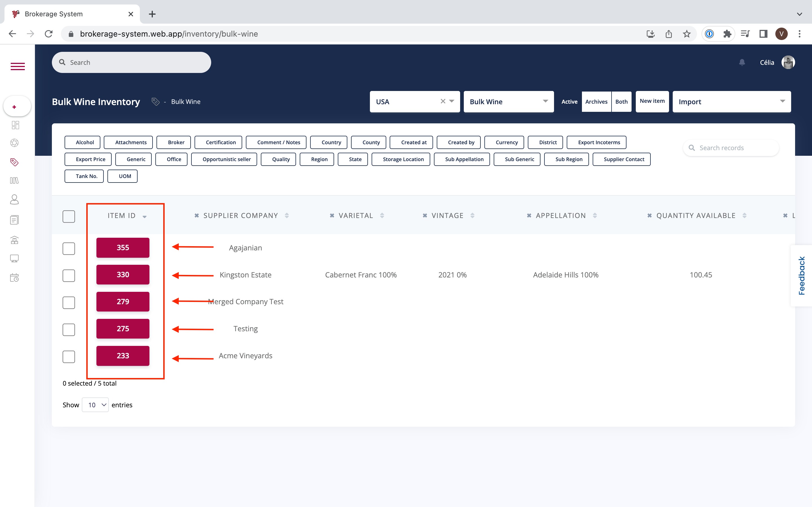
Task: Expand the Bulk Wine type dropdown
Action: point(509,102)
